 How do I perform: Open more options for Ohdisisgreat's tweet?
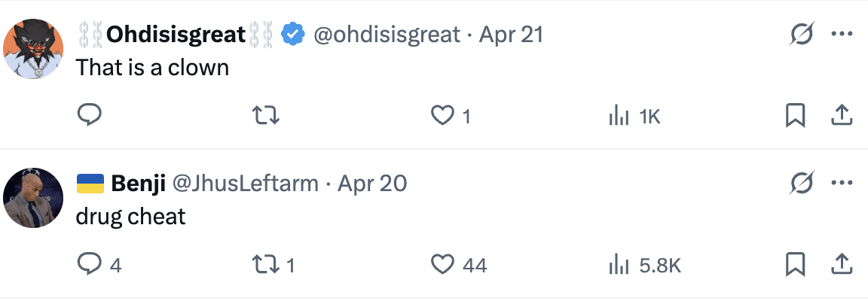pos(841,35)
